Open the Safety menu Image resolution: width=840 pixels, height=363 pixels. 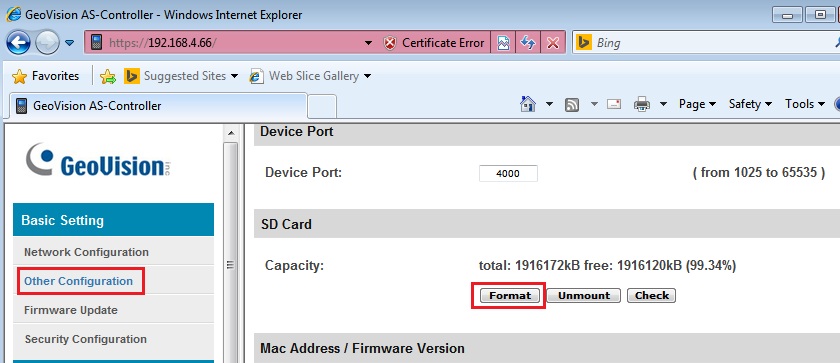click(x=750, y=104)
